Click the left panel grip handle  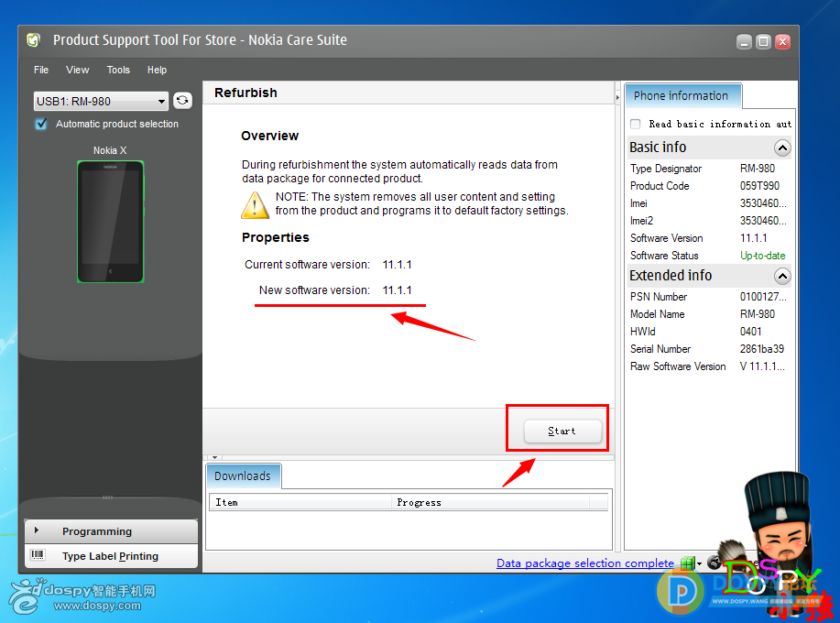tap(108, 497)
